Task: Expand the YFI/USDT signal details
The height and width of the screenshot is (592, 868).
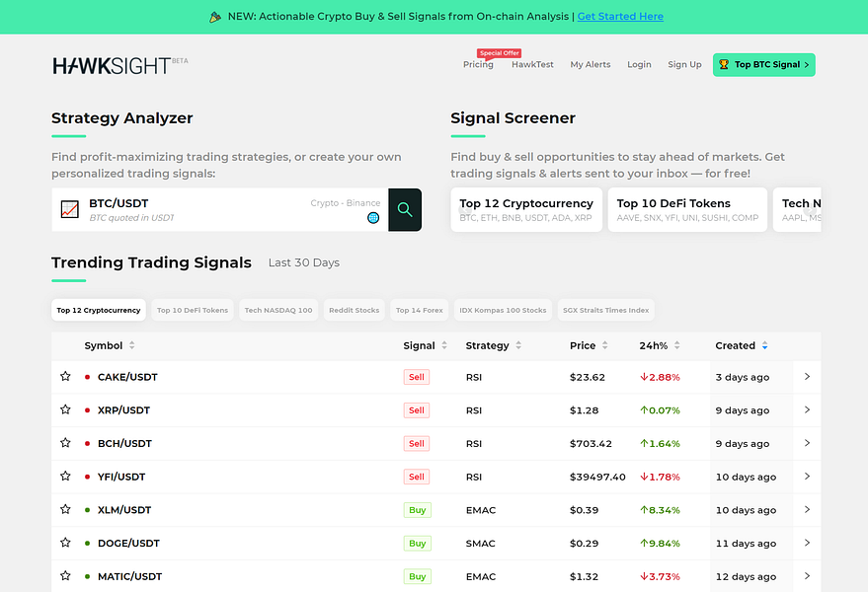Action: point(807,477)
